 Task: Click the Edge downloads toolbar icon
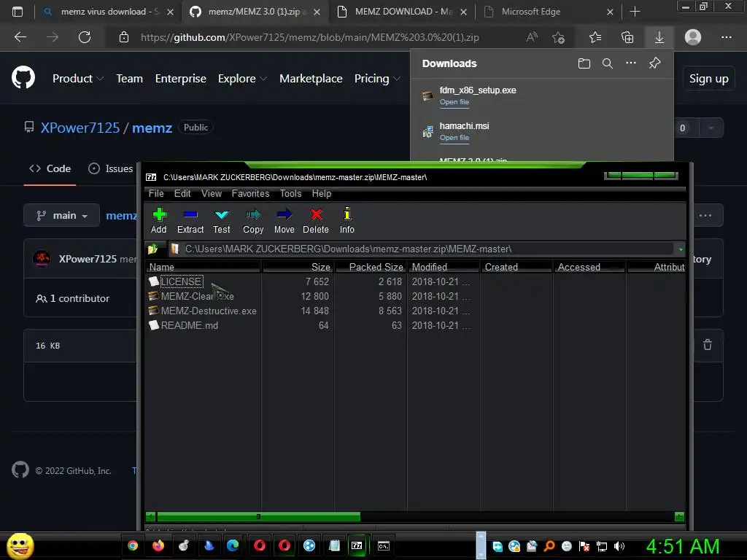[659, 37]
